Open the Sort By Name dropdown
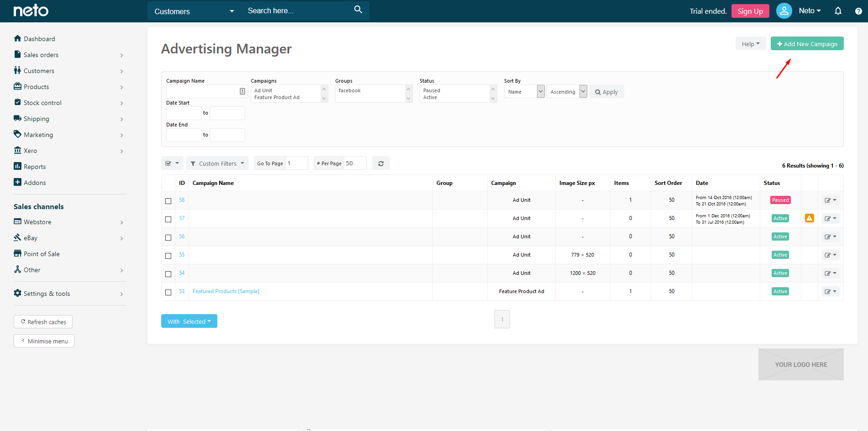Image resolution: width=868 pixels, height=431 pixels. pos(524,91)
